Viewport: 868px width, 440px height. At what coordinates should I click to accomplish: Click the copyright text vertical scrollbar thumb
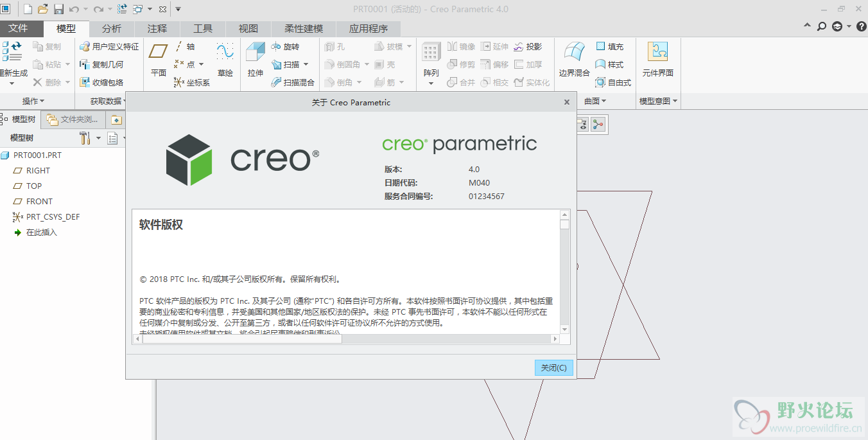(x=564, y=224)
